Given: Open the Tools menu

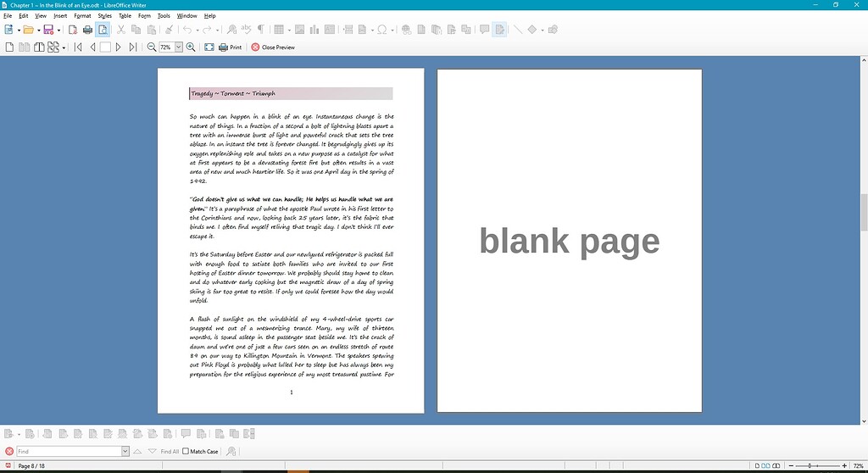Looking at the screenshot, I should [x=164, y=15].
